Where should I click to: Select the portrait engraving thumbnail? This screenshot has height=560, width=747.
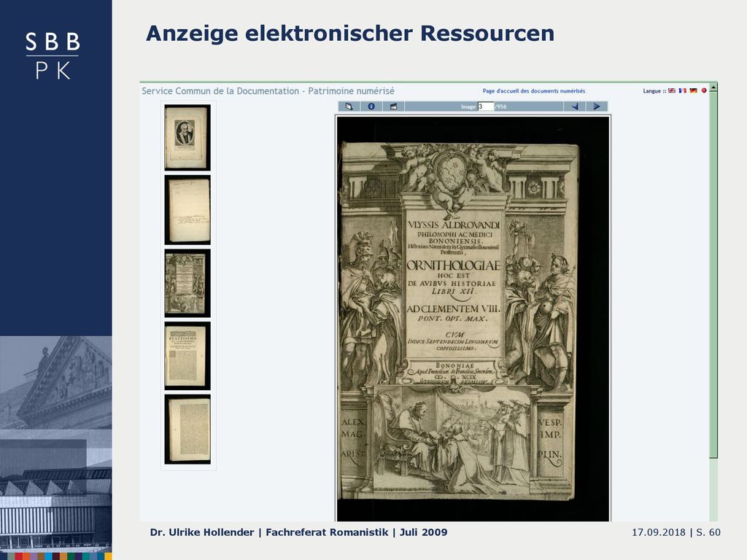187,138
